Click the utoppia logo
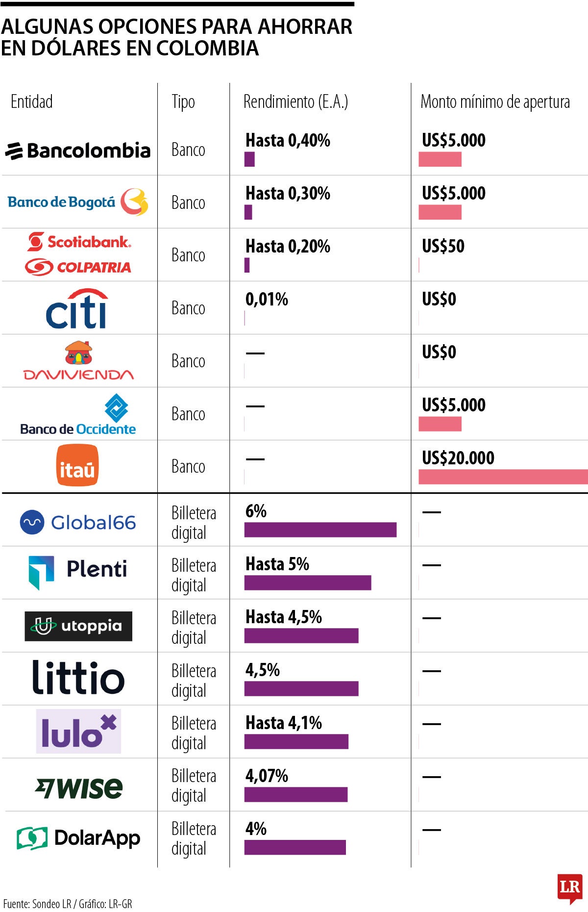The width and height of the screenshot is (588, 912). (78, 626)
